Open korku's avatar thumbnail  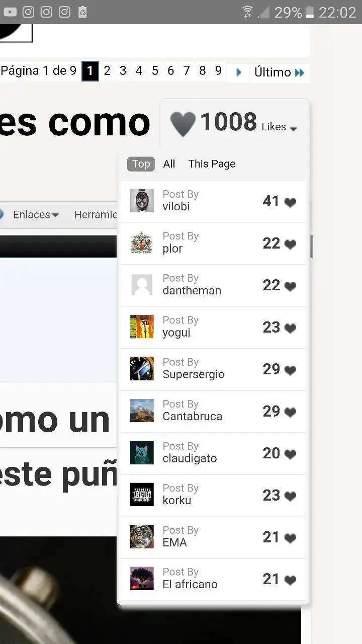pyautogui.click(x=142, y=495)
